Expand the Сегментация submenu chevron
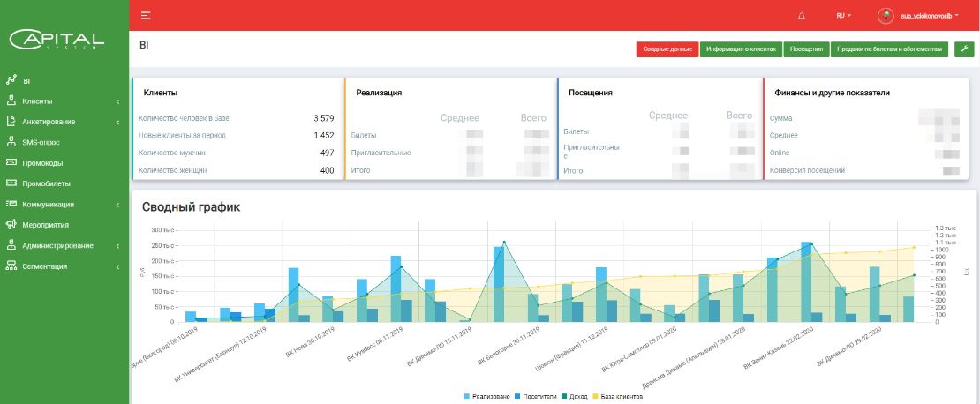This screenshot has width=980, height=404. pyautogui.click(x=117, y=266)
